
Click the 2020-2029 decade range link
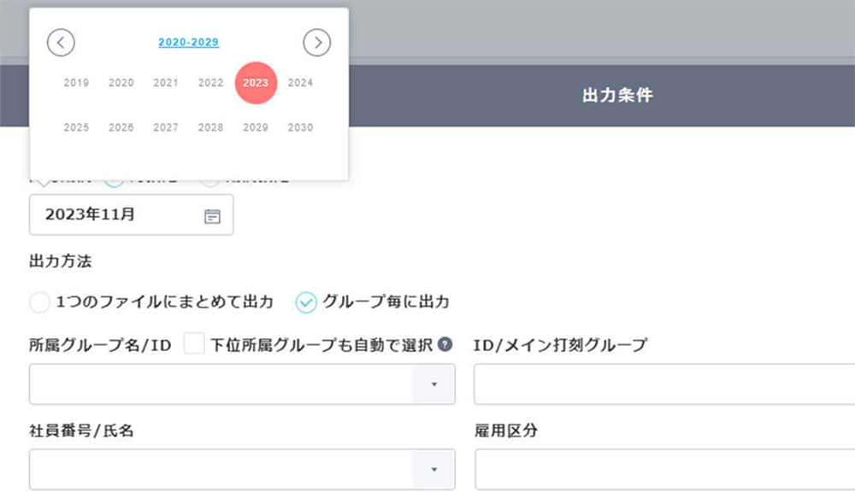[189, 42]
